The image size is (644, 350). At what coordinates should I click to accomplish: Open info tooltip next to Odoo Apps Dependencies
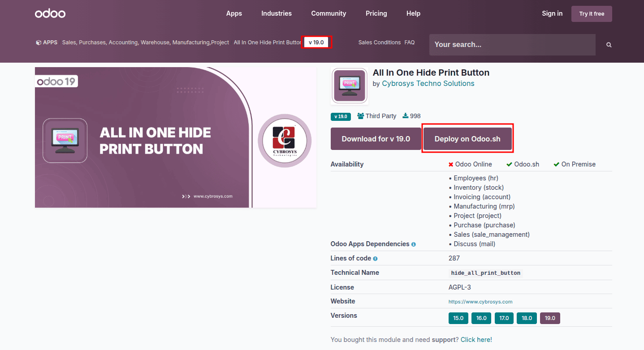click(x=413, y=244)
